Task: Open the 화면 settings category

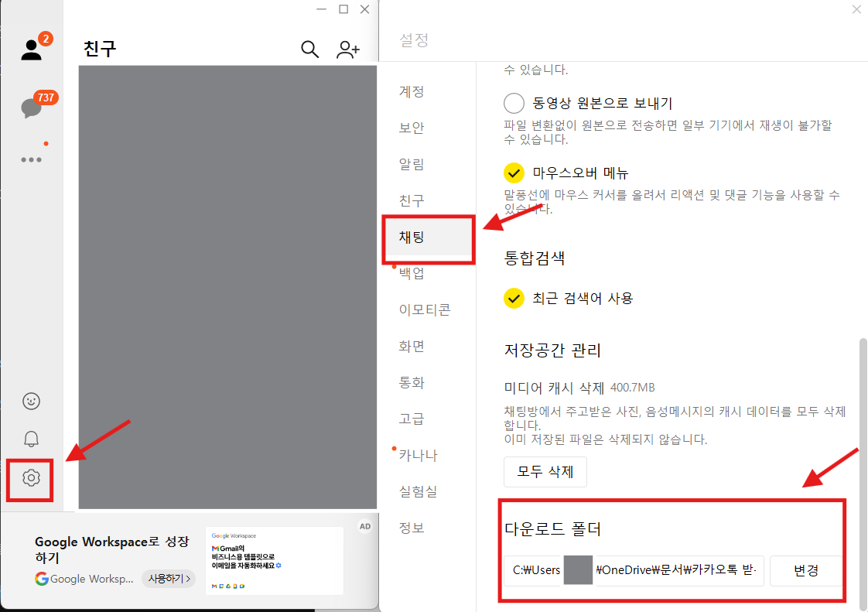Action: (x=412, y=346)
